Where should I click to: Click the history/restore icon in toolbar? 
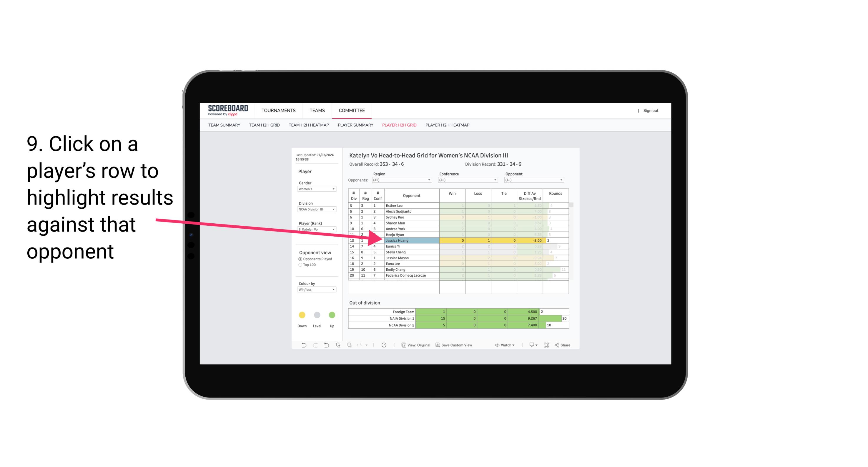[327, 346]
